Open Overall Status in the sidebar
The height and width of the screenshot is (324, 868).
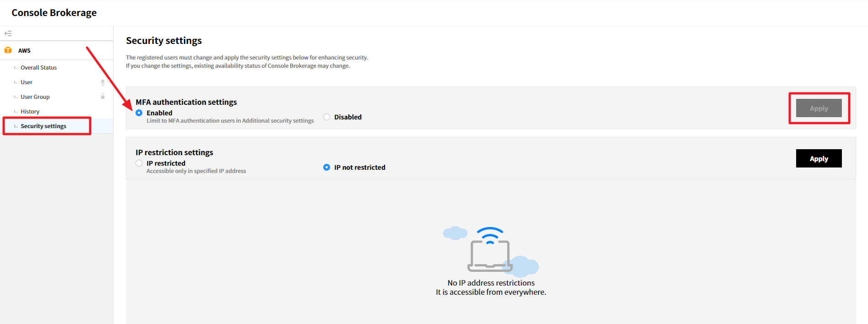(38, 68)
